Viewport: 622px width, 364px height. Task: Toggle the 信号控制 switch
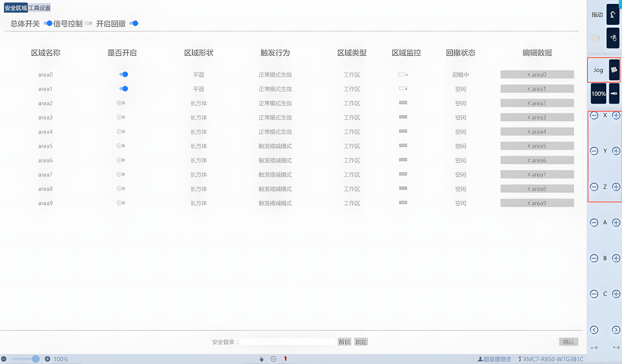(88, 23)
